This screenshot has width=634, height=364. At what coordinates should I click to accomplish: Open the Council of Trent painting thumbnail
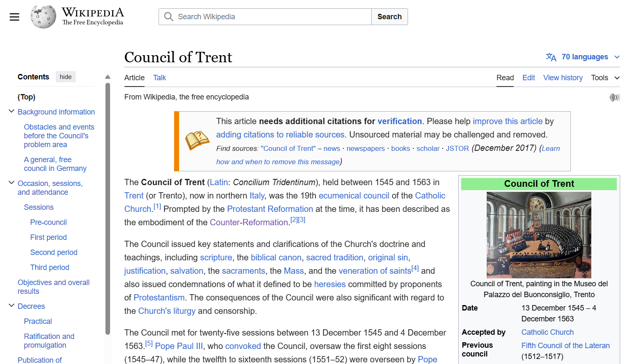click(x=539, y=235)
